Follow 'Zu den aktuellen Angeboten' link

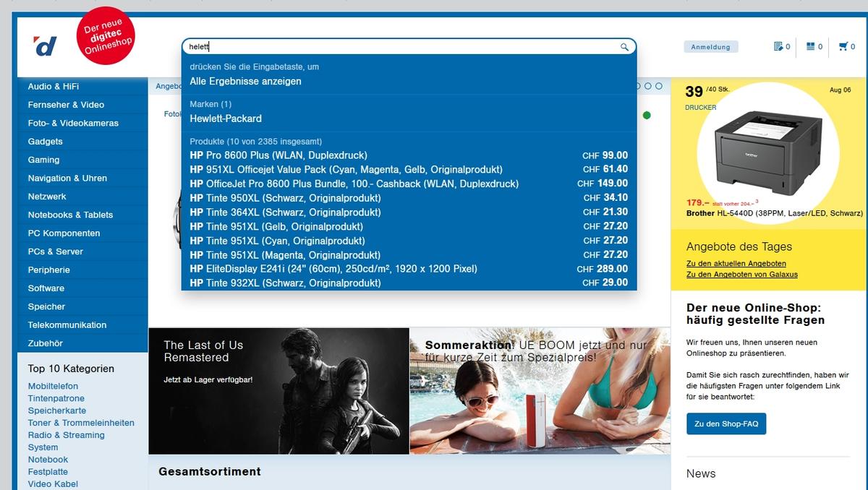tap(736, 264)
